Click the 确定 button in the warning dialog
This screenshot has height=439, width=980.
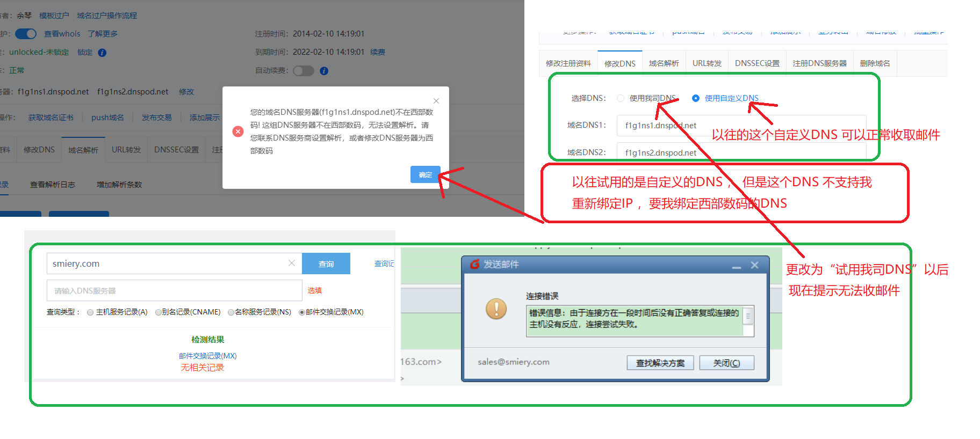426,174
